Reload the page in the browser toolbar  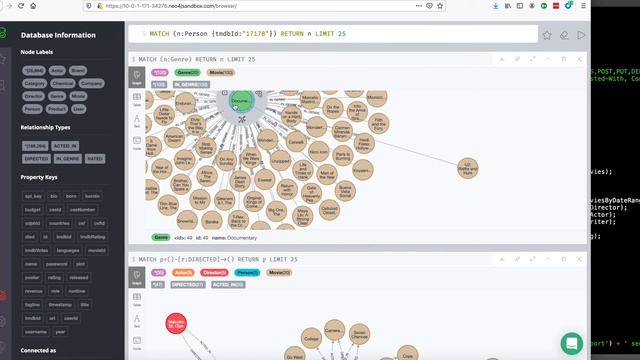[21, 6]
